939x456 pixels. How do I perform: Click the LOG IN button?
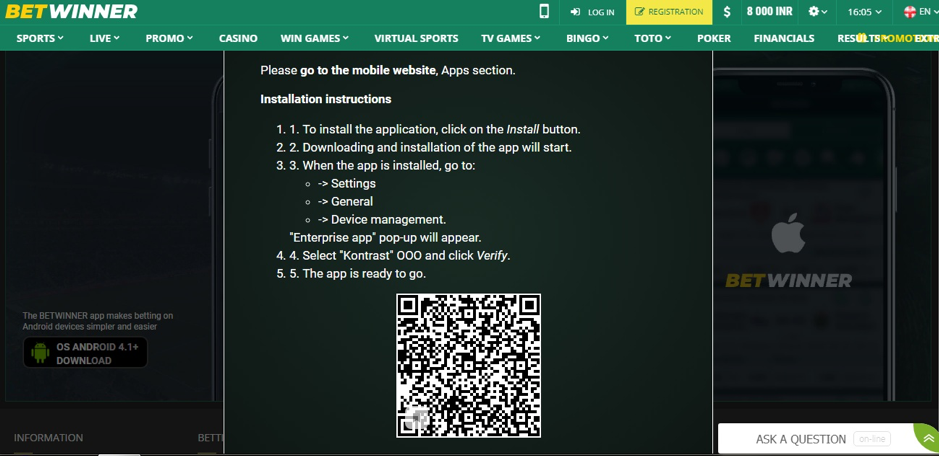point(592,12)
